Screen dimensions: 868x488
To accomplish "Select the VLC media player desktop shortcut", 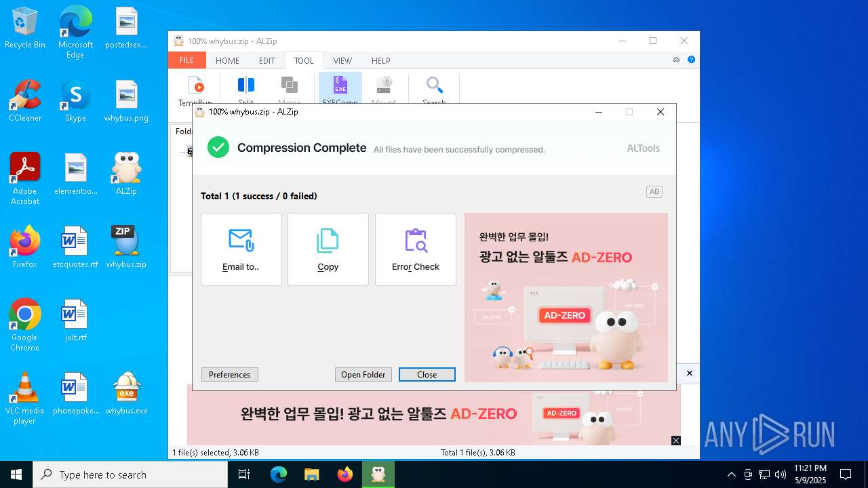I will coord(25,399).
